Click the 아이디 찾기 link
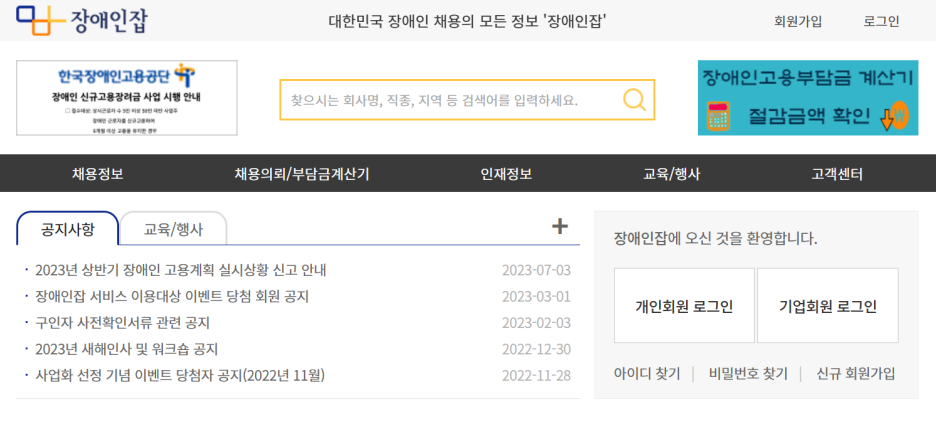 (x=646, y=374)
